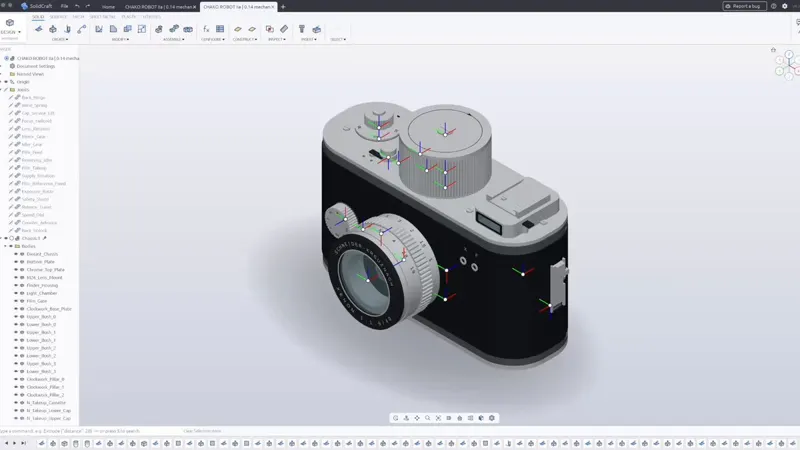The image size is (800, 450).
Task: Toggle visibility of Clockwork_Pillar_0
Action: tap(16, 379)
